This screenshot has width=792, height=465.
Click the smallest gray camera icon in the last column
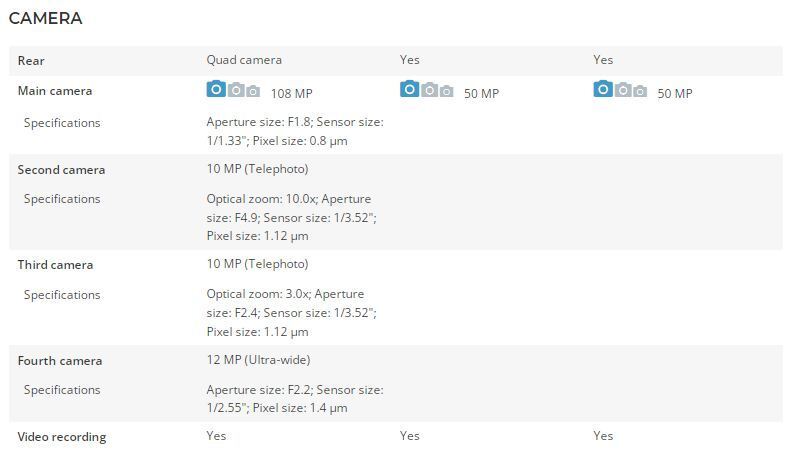[639, 91]
